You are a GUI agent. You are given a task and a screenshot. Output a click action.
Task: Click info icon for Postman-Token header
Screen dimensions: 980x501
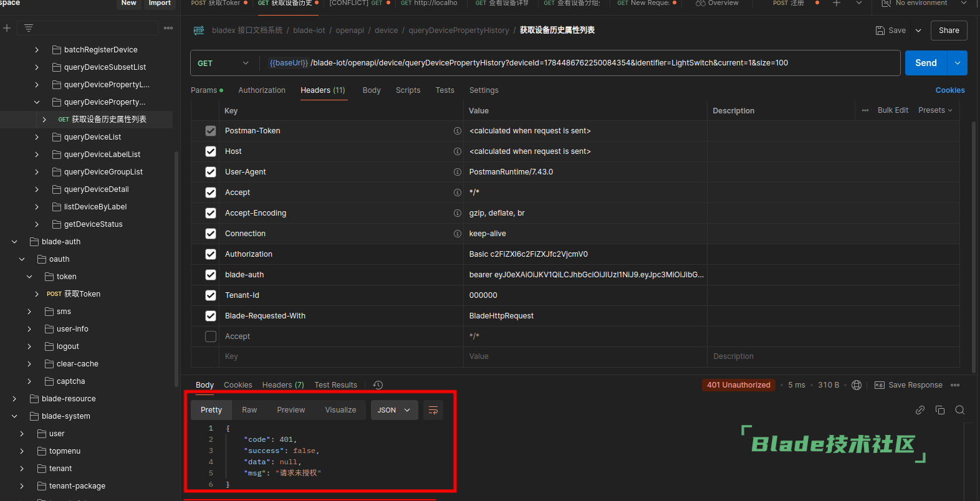click(x=458, y=131)
